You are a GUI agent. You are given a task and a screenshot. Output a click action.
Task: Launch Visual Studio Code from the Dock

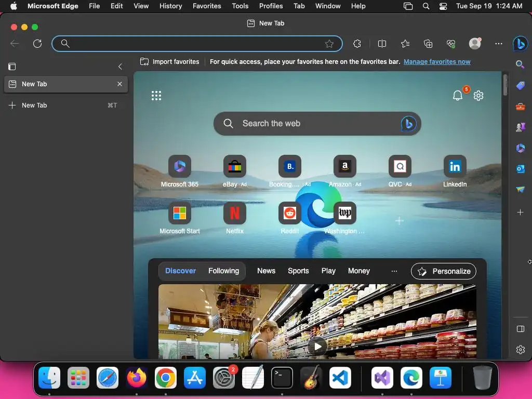point(340,378)
